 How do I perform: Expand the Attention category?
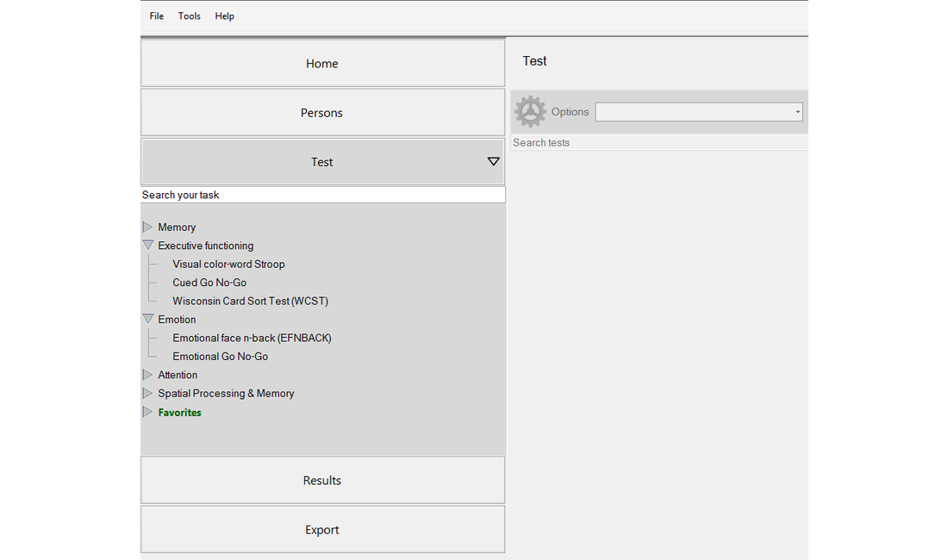point(147,375)
